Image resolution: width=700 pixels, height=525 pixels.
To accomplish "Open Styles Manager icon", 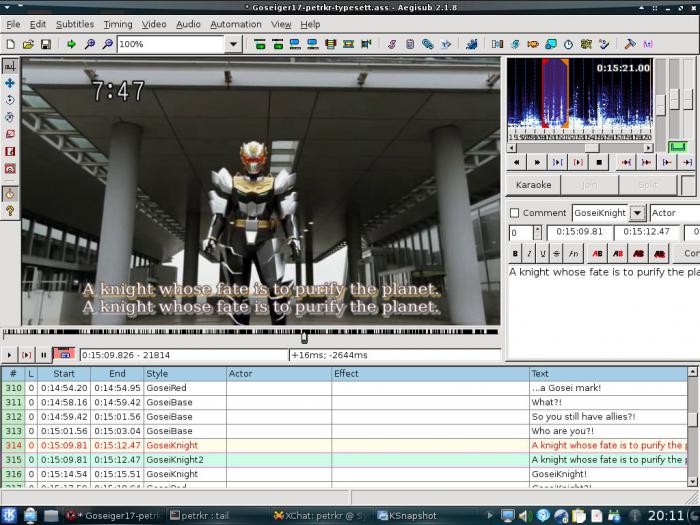I will tap(392, 44).
